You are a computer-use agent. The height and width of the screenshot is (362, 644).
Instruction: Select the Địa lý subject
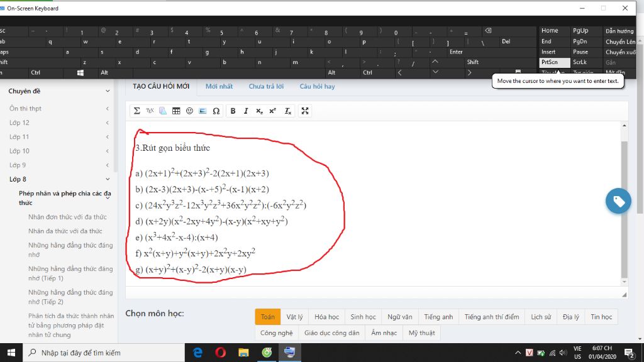pyautogui.click(x=571, y=317)
